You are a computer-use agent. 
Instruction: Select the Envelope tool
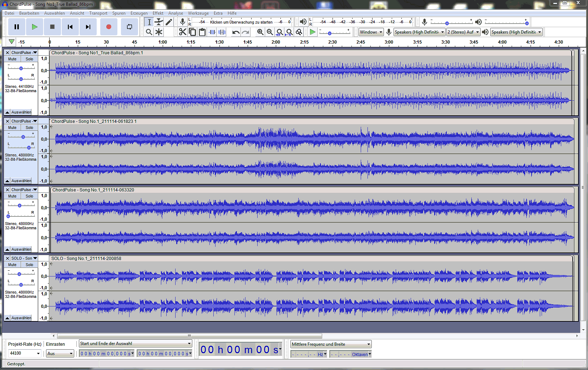point(159,22)
